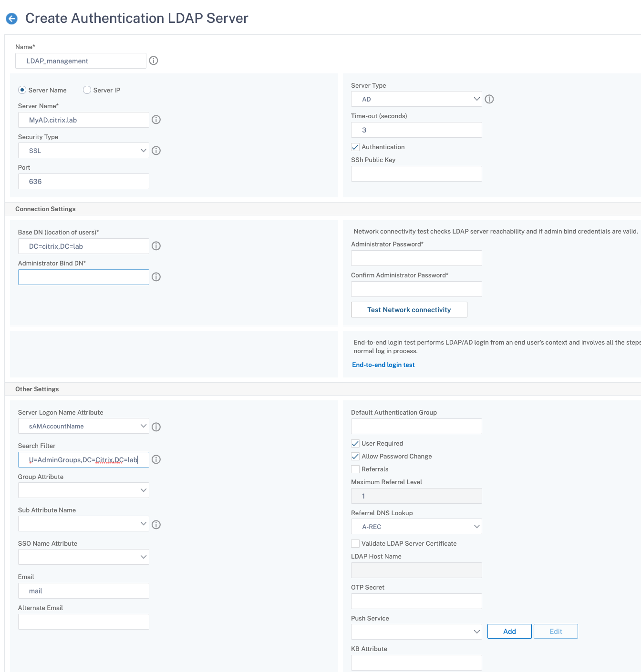
Task: Enable Validate LDAP Server Certificate checkbox
Action: (x=355, y=544)
